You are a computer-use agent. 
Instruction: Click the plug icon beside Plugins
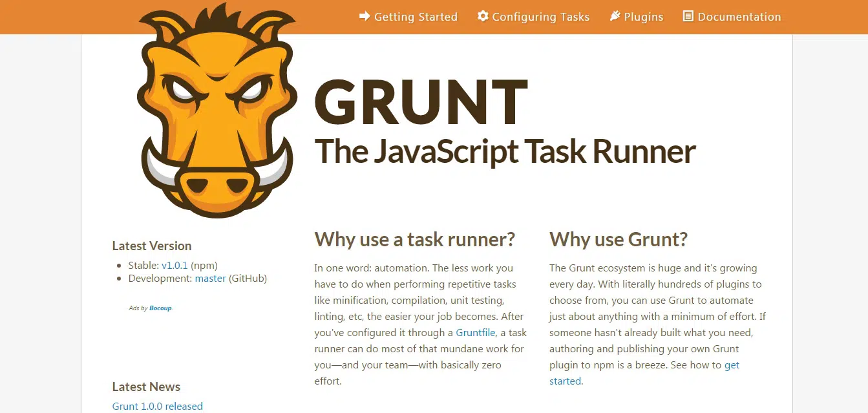click(x=615, y=16)
